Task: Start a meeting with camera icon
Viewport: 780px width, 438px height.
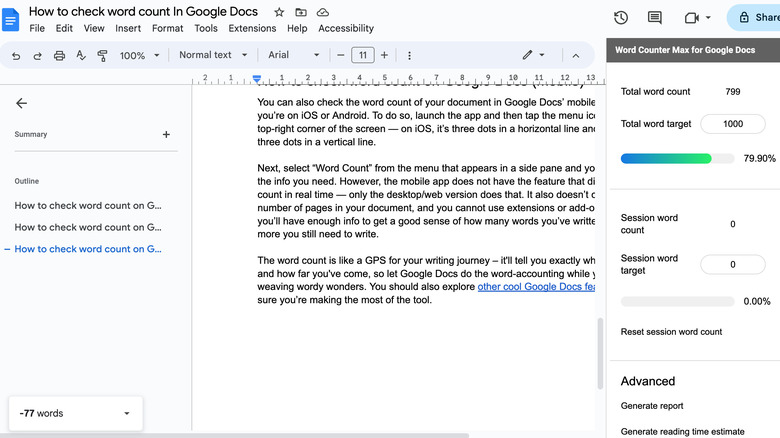Action: click(691, 18)
